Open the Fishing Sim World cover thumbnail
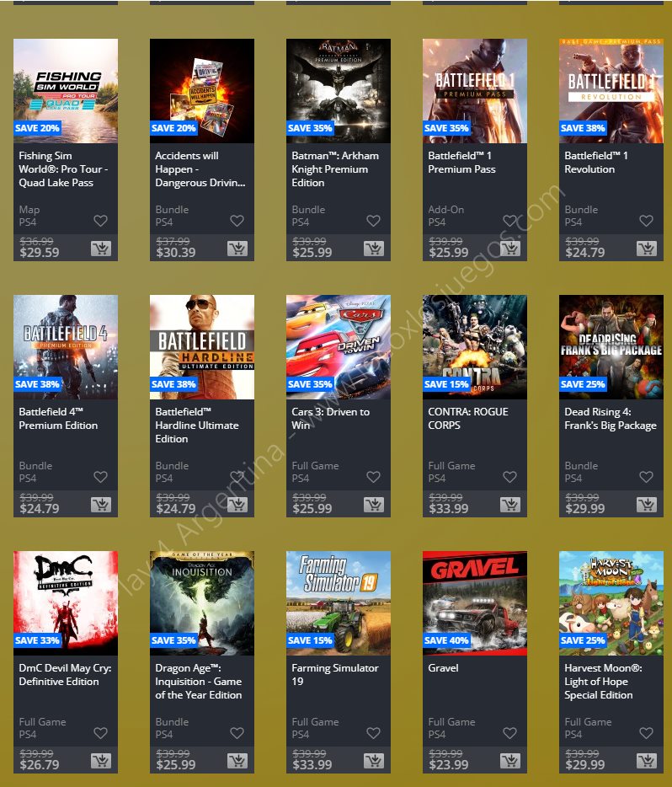This screenshot has height=787, width=672. point(66,91)
